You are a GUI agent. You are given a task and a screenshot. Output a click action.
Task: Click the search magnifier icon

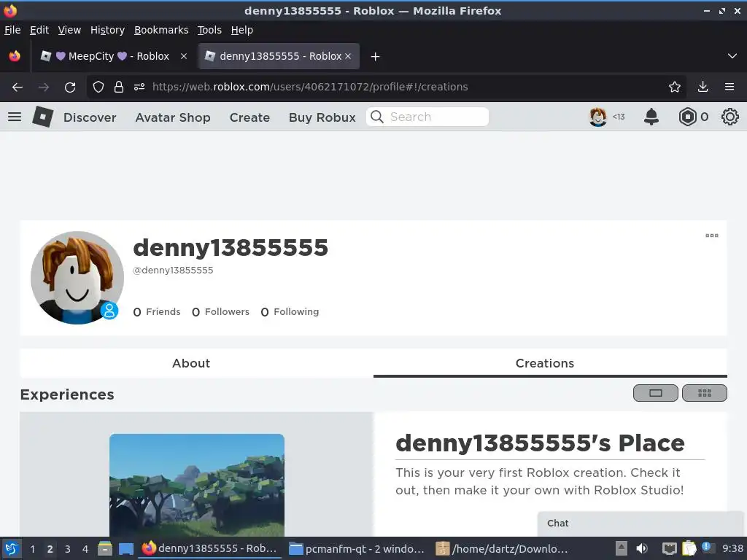[377, 117]
